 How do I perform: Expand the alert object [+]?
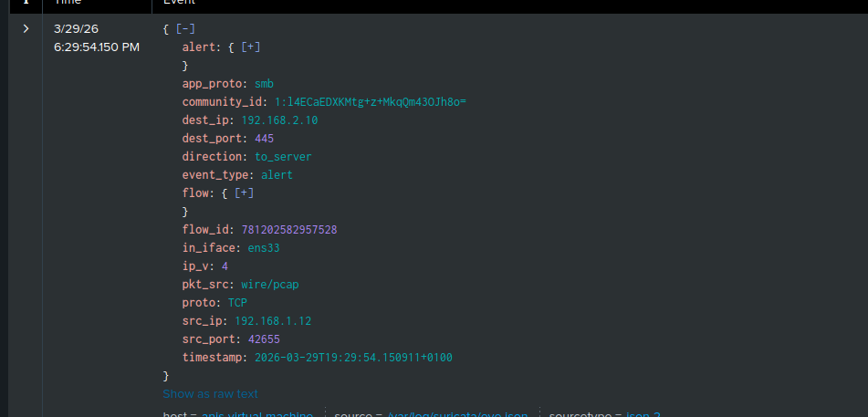click(x=251, y=47)
